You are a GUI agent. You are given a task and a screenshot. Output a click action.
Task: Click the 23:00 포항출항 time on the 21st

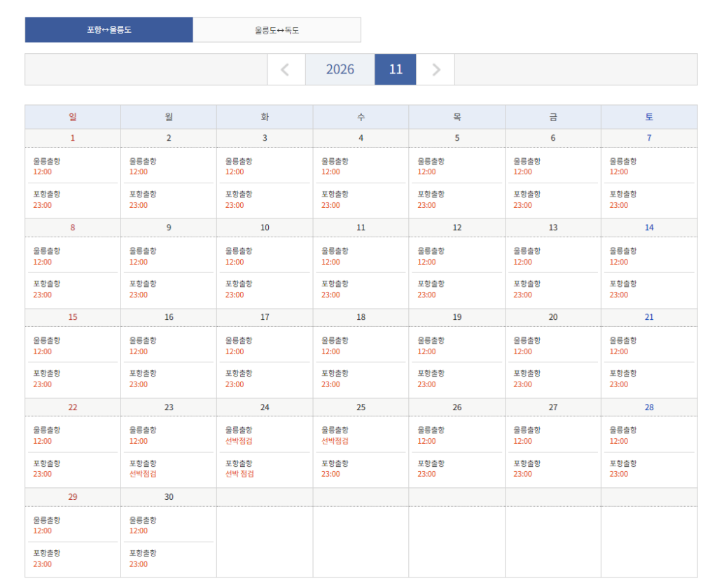[x=619, y=384]
